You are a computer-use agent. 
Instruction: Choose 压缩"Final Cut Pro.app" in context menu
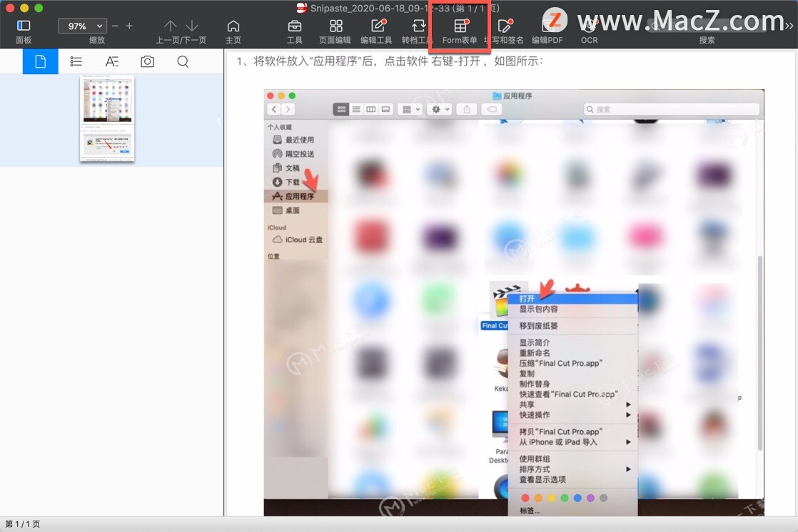tap(573, 363)
